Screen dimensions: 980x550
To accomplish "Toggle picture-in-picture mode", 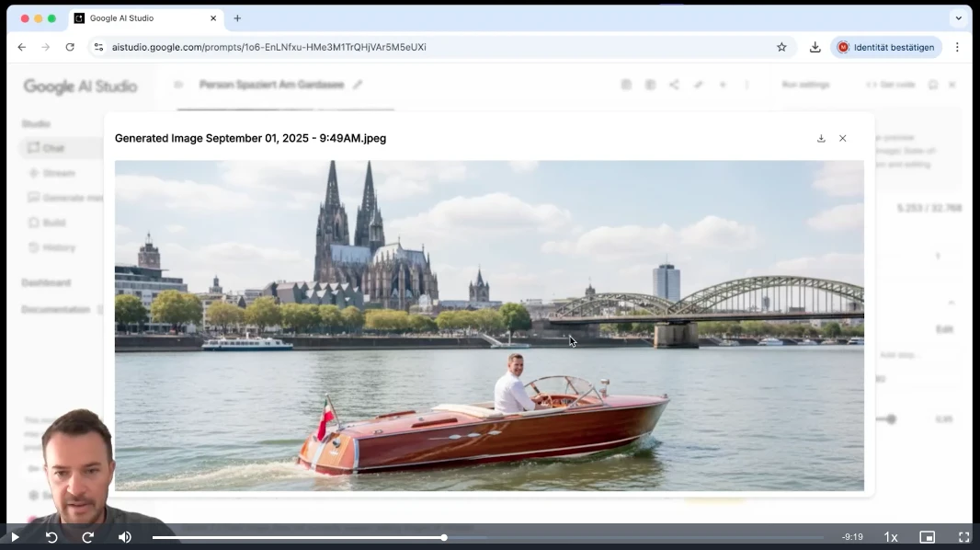I will point(927,536).
